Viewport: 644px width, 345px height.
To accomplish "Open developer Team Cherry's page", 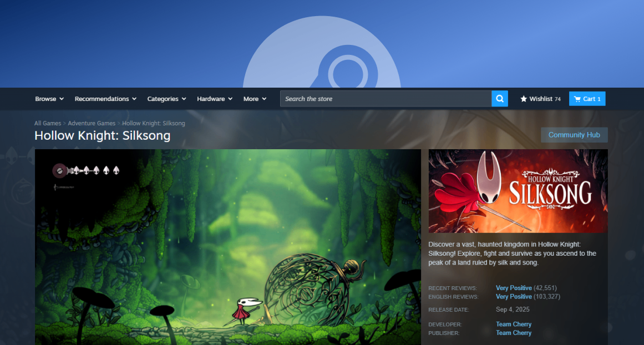I will (x=514, y=324).
